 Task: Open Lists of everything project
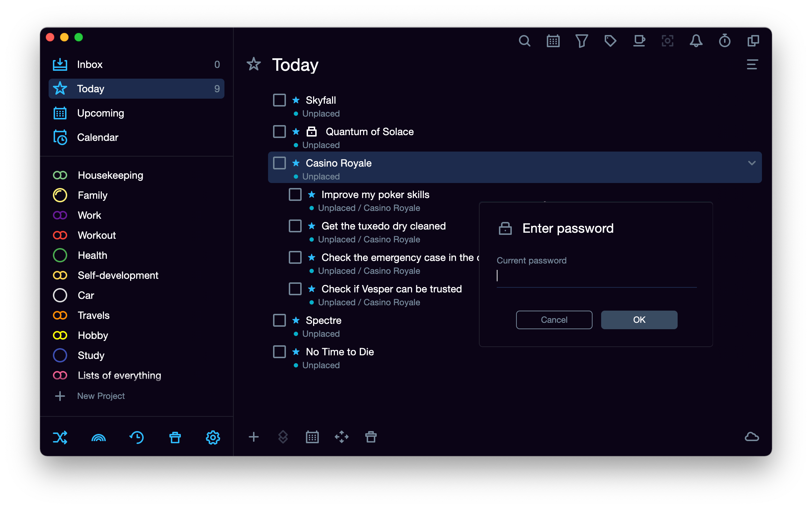pos(137,375)
